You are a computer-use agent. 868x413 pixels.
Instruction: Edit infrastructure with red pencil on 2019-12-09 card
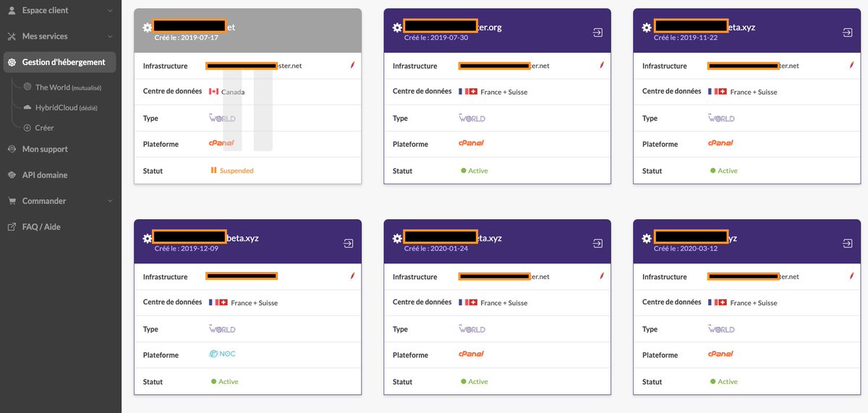[352, 276]
